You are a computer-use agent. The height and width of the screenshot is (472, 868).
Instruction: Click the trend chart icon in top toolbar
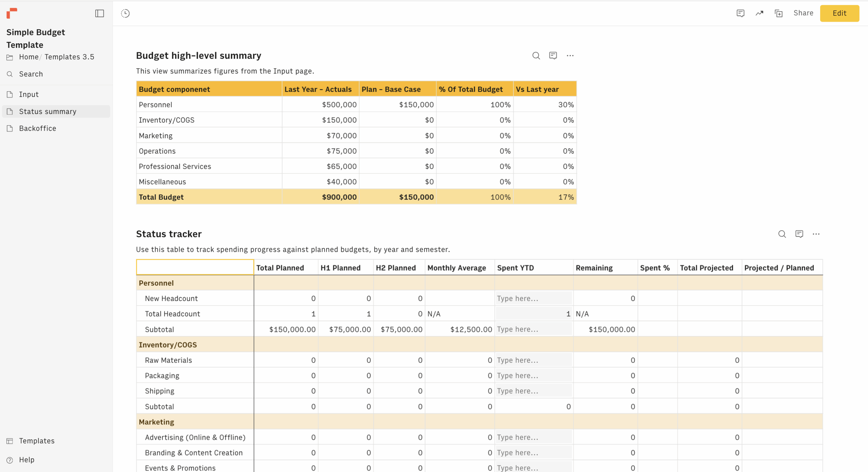point(759,13)
